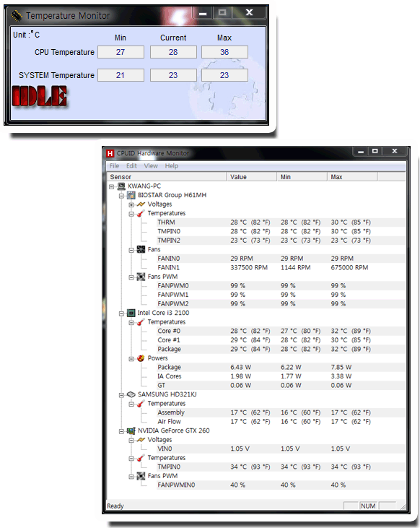Select the FANIN1 sensor row
Viewport: 420px width, 528px height.
click(281, 268)
